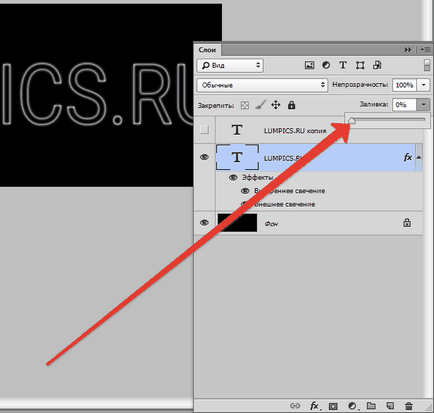Viewport: 434px width, 413px height.
Task: Click the Слои panel tab
Action: click(207, 50)
